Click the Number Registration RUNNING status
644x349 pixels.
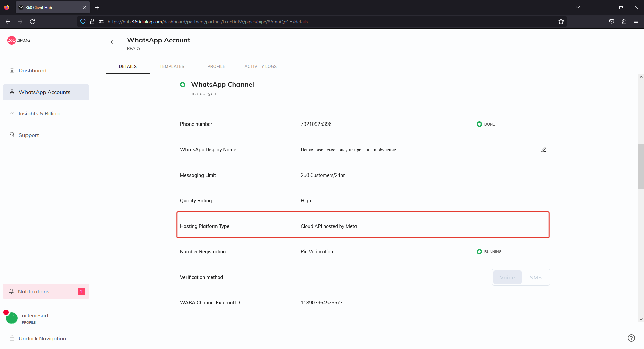489,252
